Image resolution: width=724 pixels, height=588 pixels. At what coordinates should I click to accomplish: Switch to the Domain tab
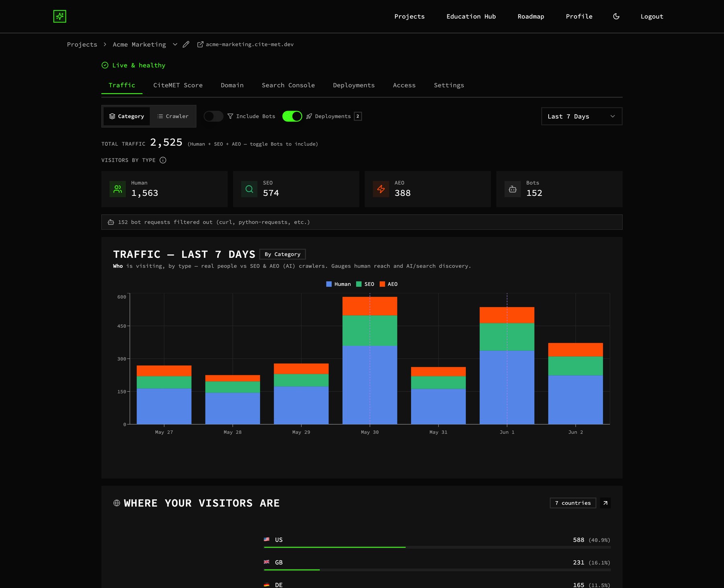click(x=232, y=85)
